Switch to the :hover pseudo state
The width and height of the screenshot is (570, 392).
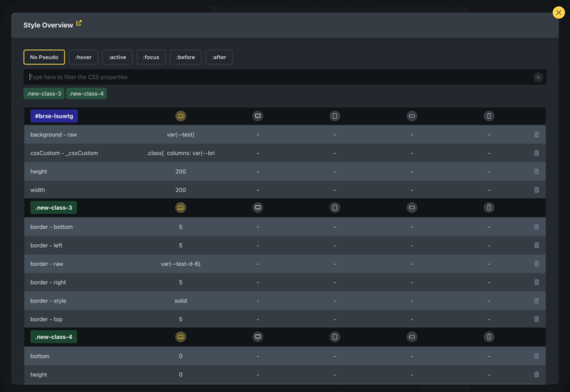(x=83, y=57)
